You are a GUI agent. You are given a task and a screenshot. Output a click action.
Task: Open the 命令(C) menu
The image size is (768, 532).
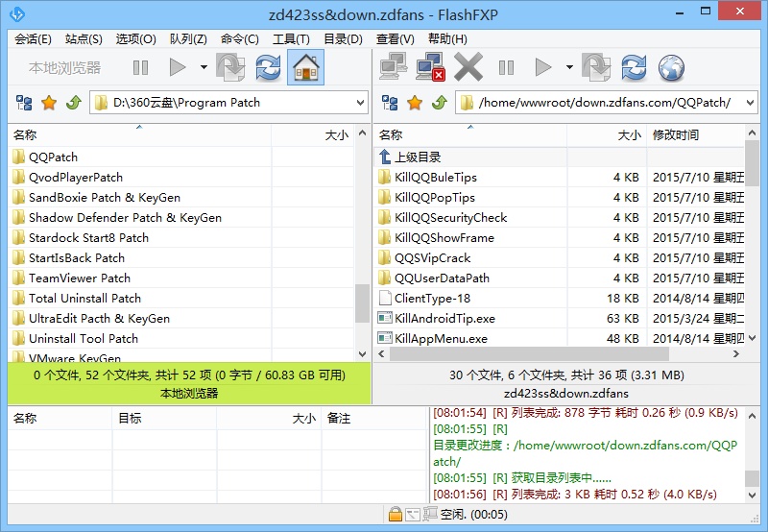[239, 38]
